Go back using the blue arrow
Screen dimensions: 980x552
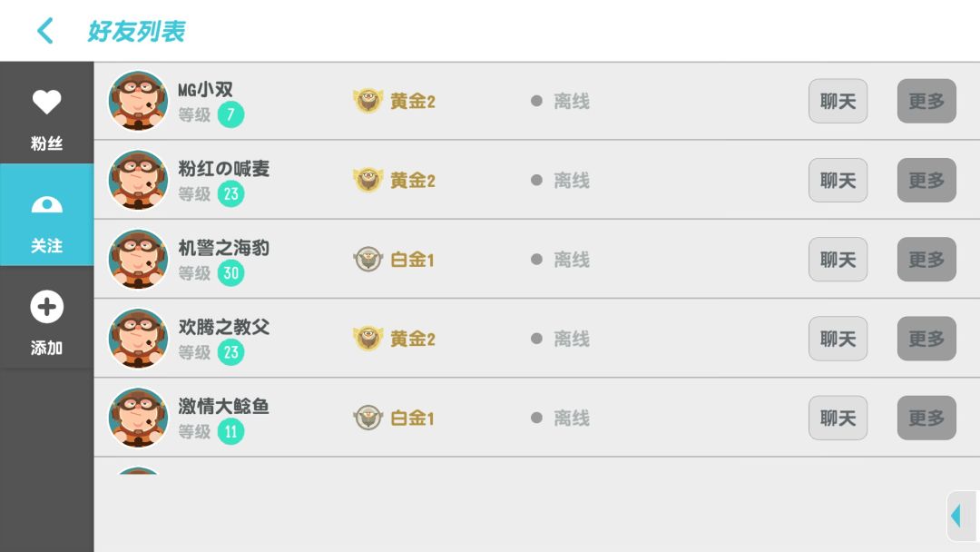click(45, 31)
